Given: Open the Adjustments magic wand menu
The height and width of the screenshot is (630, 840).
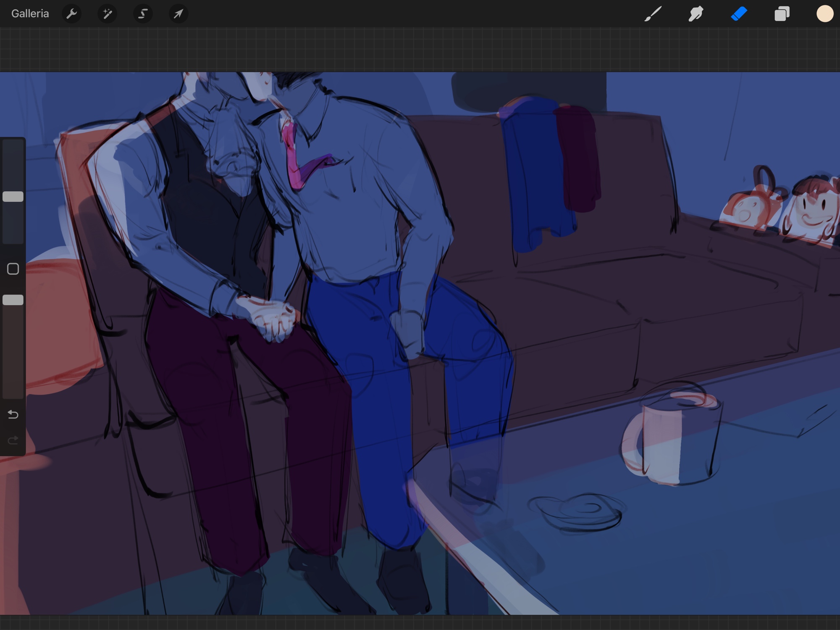Looking at the screenshot, I should click(108, 14).
